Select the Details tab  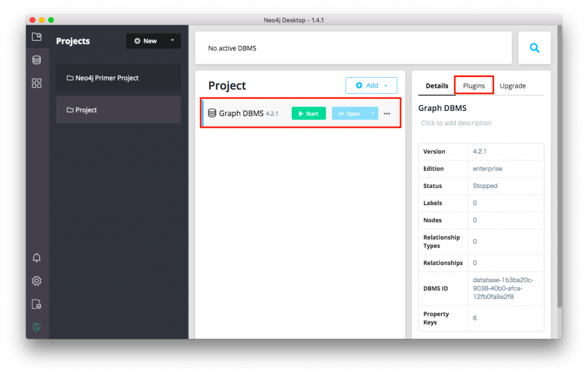436,86
